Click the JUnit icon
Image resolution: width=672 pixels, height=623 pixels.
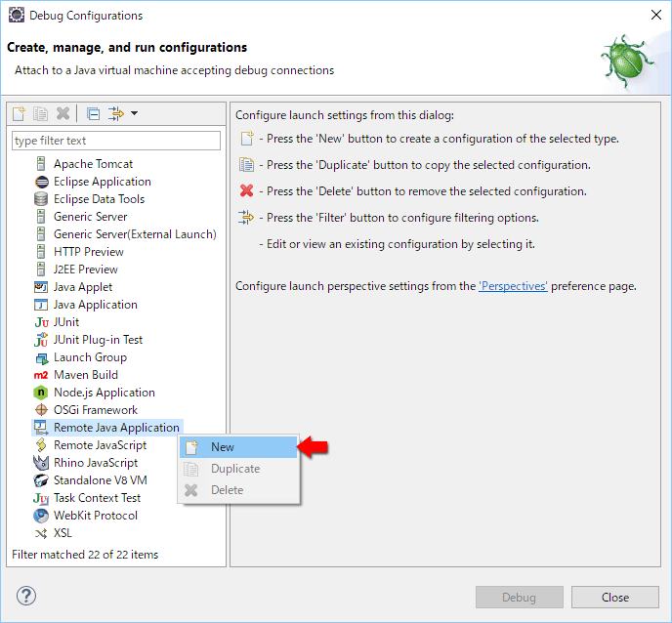tap(41, 322)
